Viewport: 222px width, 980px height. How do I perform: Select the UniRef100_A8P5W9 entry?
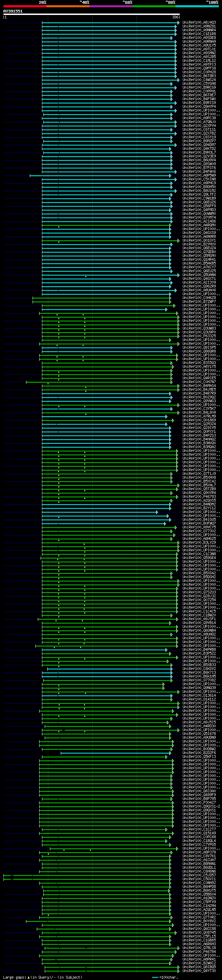(199, 175)
